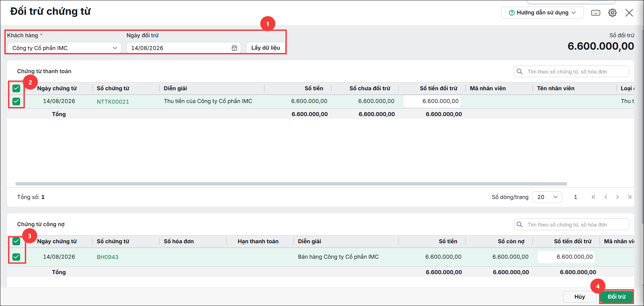
Task: Click the Lấy dữ liệu button
Action: coord(266,48)
